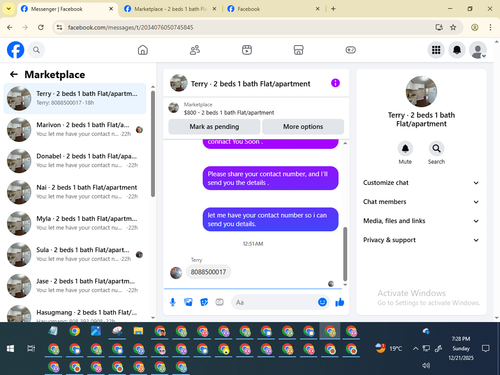Click More options button
The height and width of the screenshot is (375, 500).
pos(303,127)
